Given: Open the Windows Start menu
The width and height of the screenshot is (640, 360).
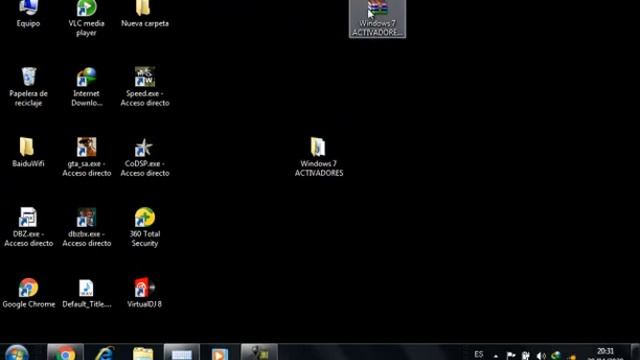Looking at the screenshot, I should [x=17, y=353].
